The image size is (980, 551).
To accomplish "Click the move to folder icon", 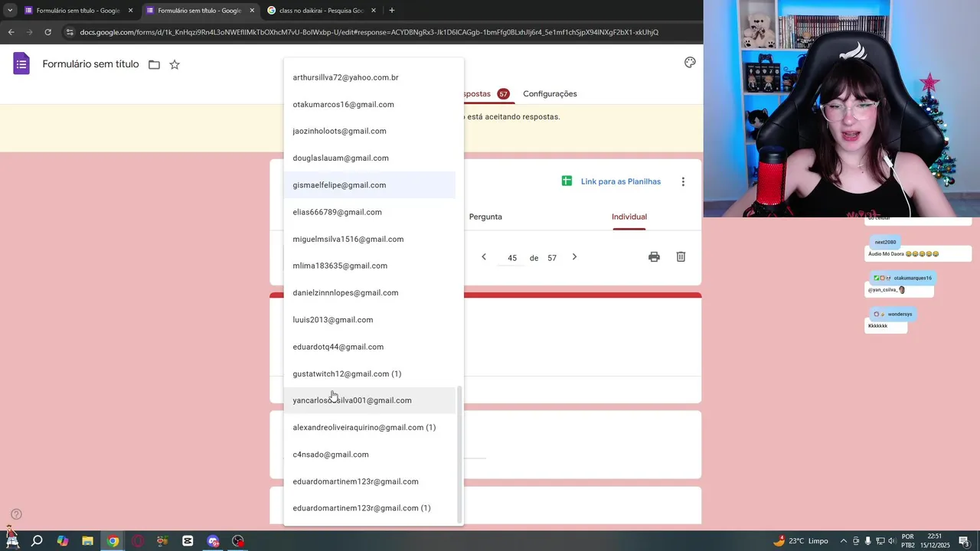I will (x=154, y=65).
